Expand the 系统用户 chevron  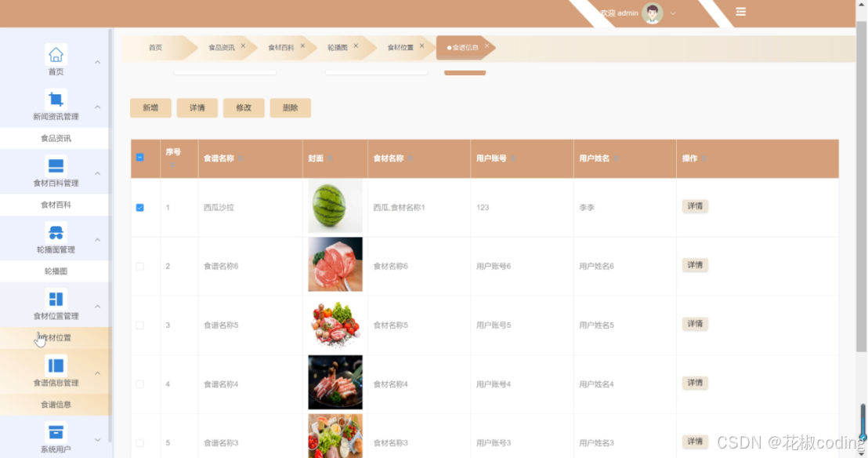click(x=97, y=440)
